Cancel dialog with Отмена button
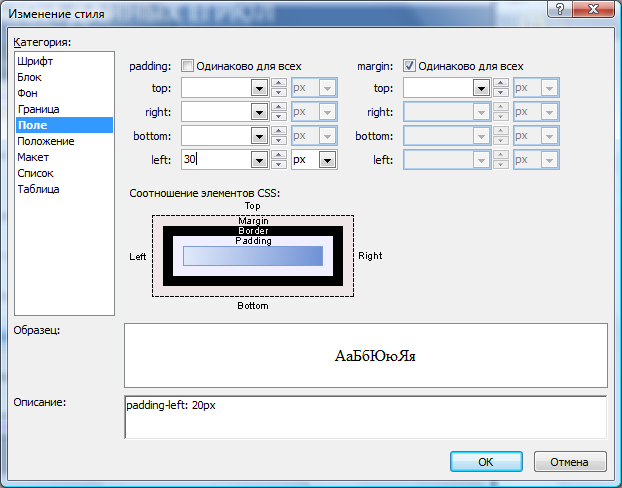622x488 pixels. [x=570, y=462]
